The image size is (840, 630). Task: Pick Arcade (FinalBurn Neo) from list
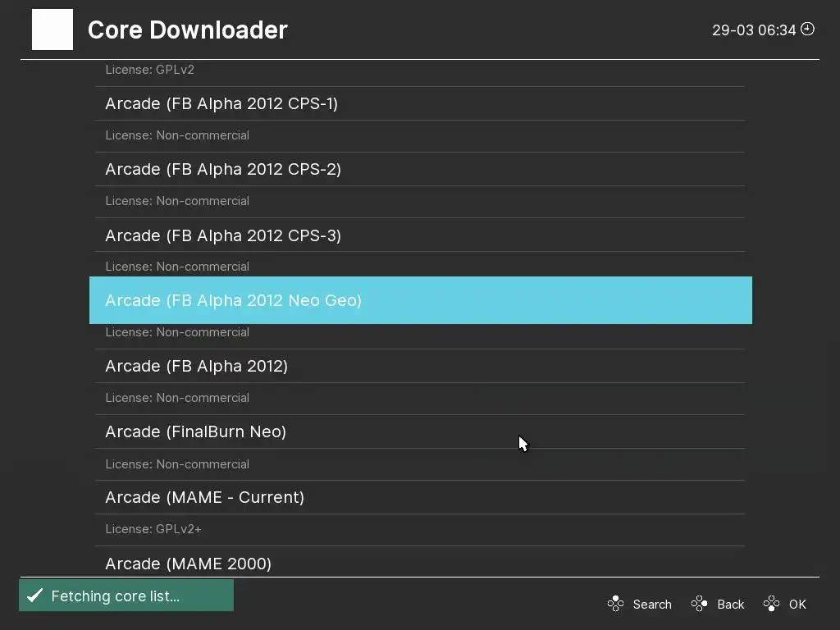point(196,431)
